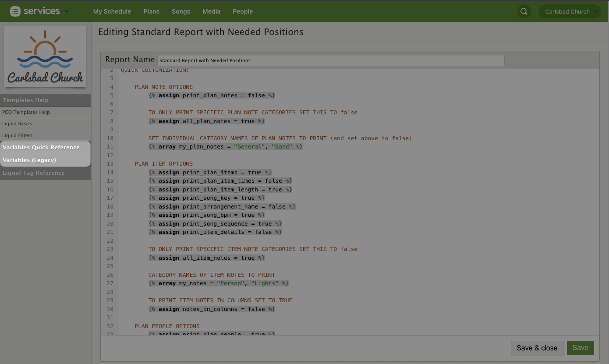Click the Carlsbad Church logo image

click(x=45, y=57)
